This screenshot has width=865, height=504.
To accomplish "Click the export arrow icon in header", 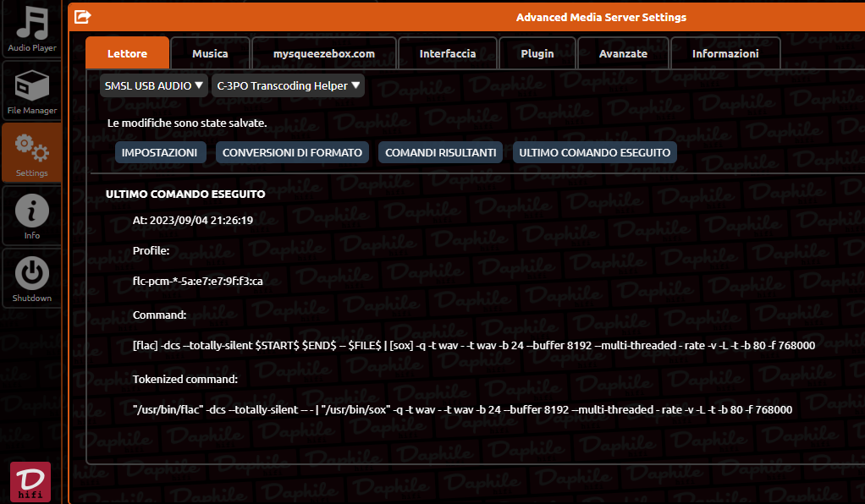I will pyautogui.click(x=82, y=17).
